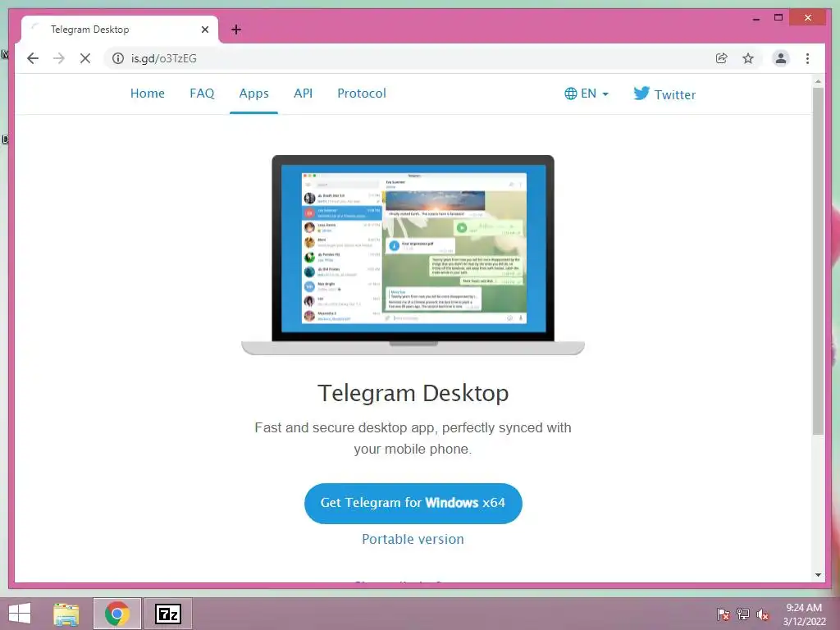
Task: Share this page icon in address bar
Action: [x=722, y=58]
